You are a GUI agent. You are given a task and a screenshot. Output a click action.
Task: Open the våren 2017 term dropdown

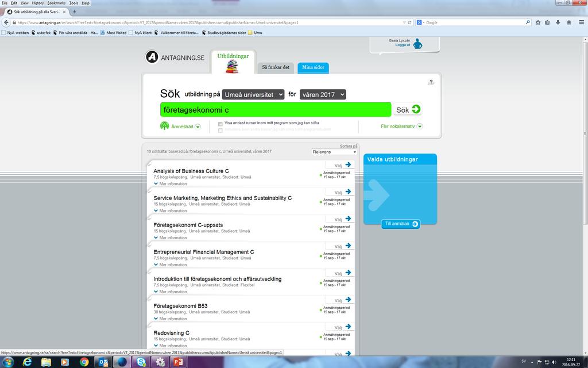coord(323,95)
